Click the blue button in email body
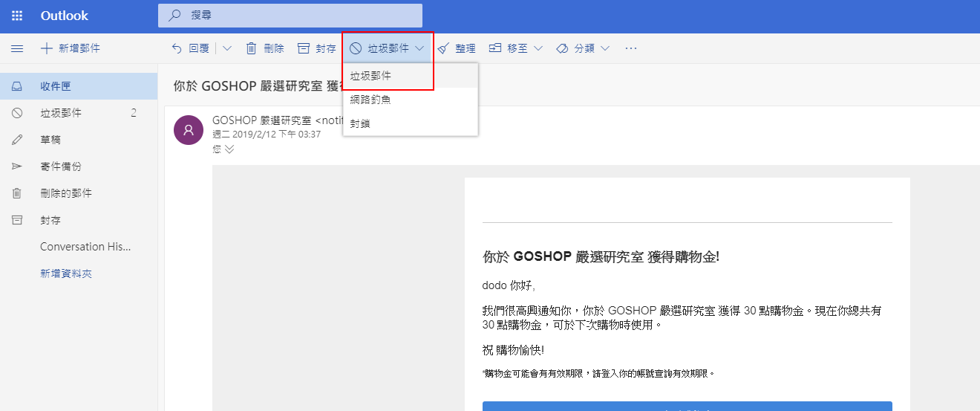The image size is (980, 411). pyautogui.click(x=687, y=406)
